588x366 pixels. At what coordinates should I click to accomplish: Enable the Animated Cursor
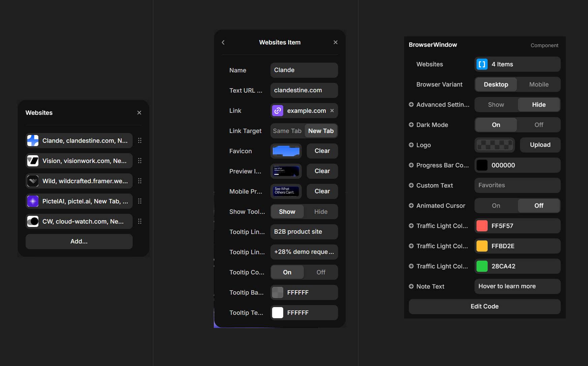coord(496,205)
